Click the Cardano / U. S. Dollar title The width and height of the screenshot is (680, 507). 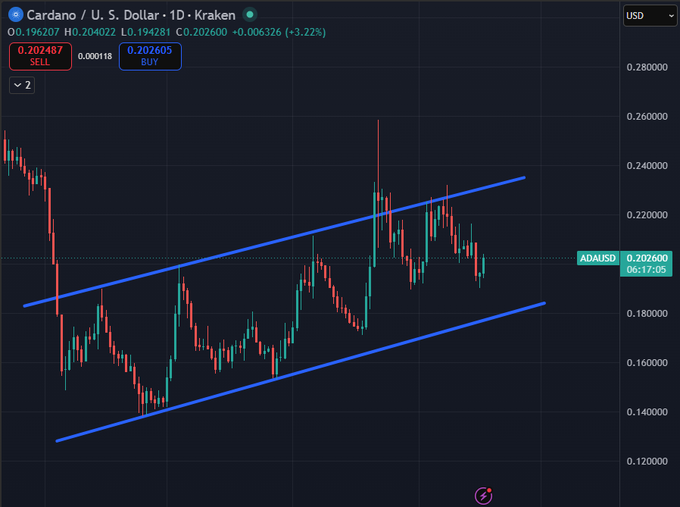point(93,15)
